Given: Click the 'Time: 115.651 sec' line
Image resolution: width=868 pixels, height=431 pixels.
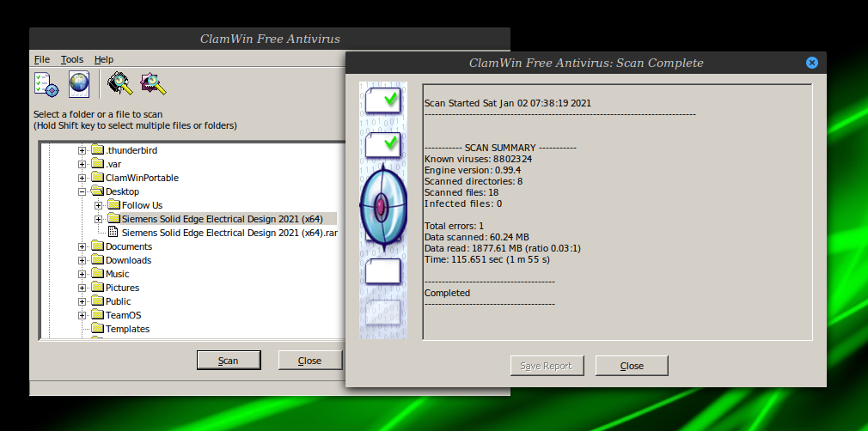Looking at the screenshot, I should (487, 259).
